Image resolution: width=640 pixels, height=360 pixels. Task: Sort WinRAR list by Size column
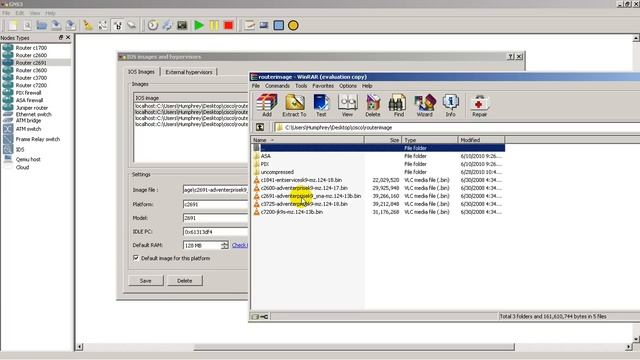(383, 140)
